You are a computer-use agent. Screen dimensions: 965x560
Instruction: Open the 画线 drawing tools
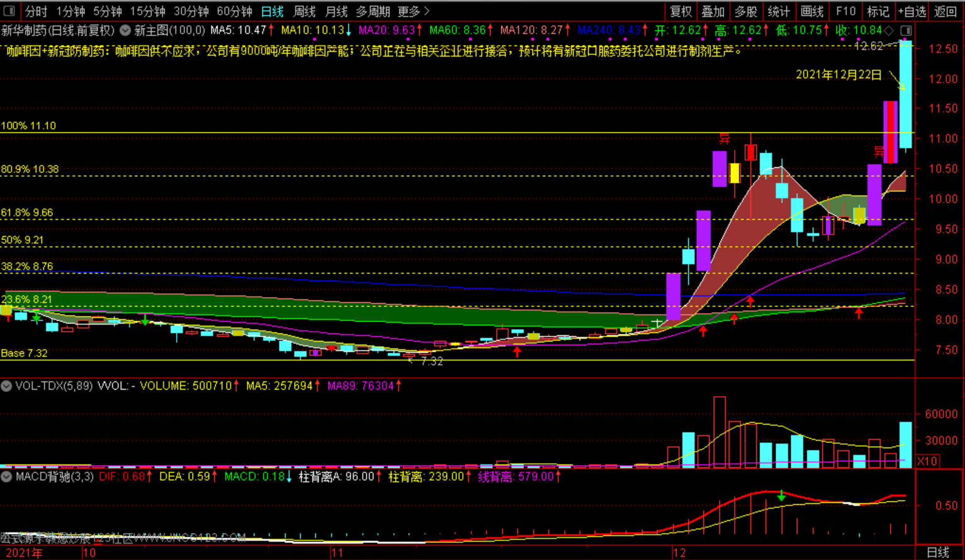[x=811, y=11]
